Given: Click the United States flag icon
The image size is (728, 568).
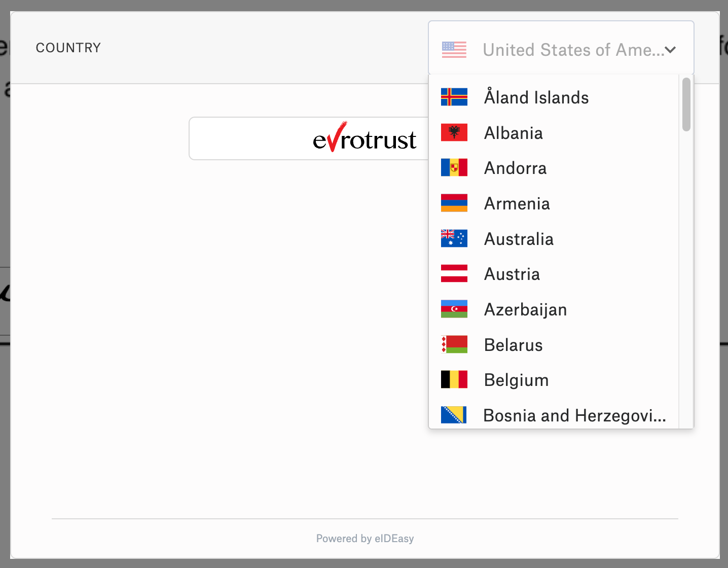Looking at the screenshot, I should 454,50.
